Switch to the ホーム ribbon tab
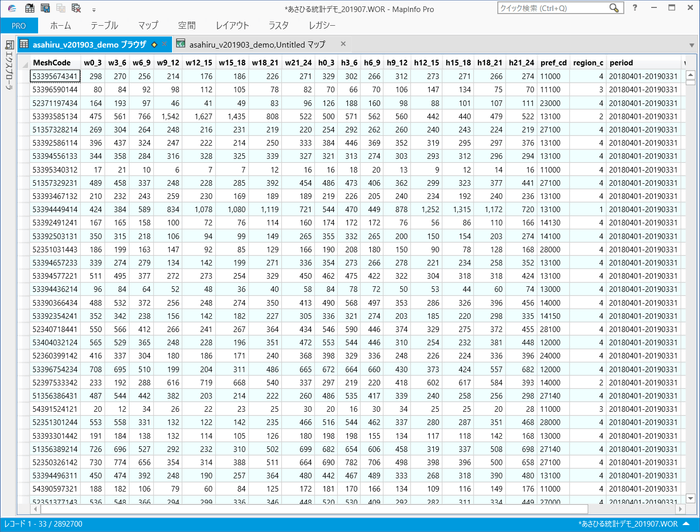Viewport: 700px width, 532px height. 61,25
